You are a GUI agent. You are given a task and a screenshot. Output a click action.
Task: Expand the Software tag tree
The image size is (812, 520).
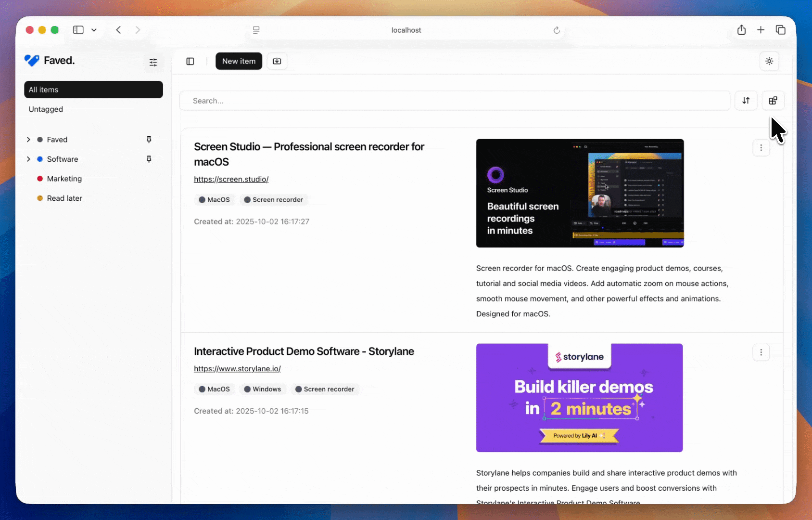[28, 159]
